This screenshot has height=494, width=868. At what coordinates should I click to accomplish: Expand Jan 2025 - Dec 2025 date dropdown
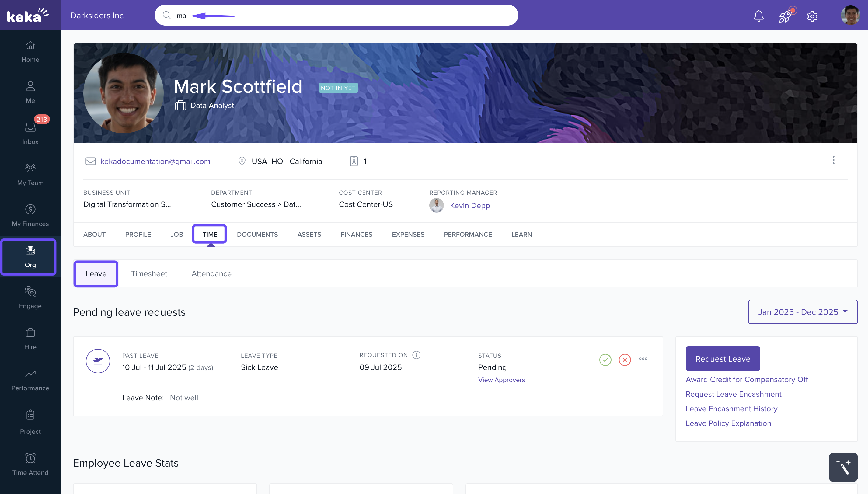[x=803, y=312]
